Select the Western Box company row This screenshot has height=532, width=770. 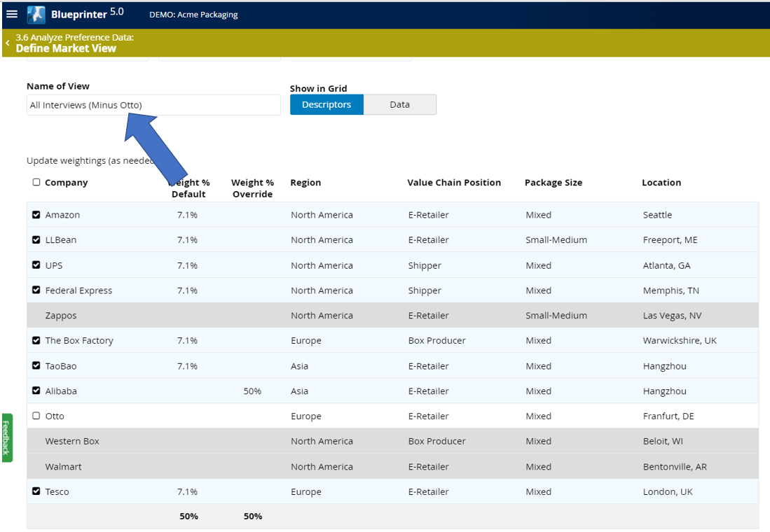tap(392, 441)
